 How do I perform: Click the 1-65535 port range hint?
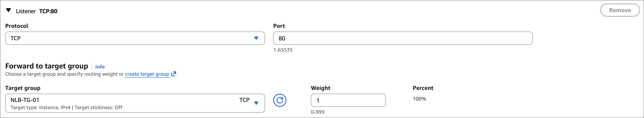pyautogui.click(x=283, y=50)
